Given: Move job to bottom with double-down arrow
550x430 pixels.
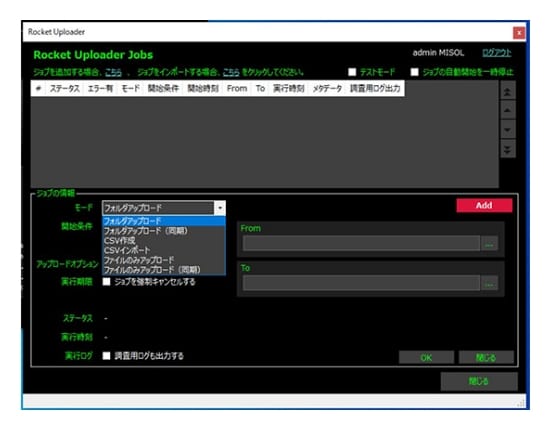Looking at the screenshot, I should pyautogui.click(x=507, y=149).
